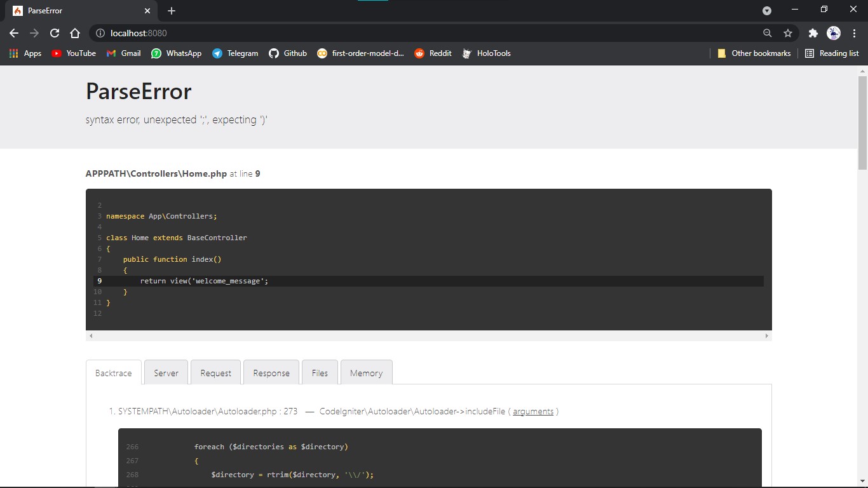Switch to the Memory tab
The image size is (868, 488).
pyautogui.click(x=366, y=372)
